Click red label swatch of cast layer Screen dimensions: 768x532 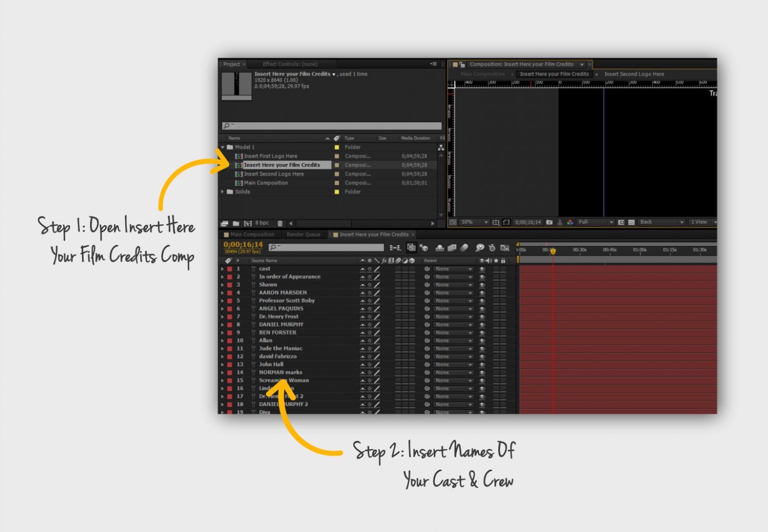(x=229, y=269)
